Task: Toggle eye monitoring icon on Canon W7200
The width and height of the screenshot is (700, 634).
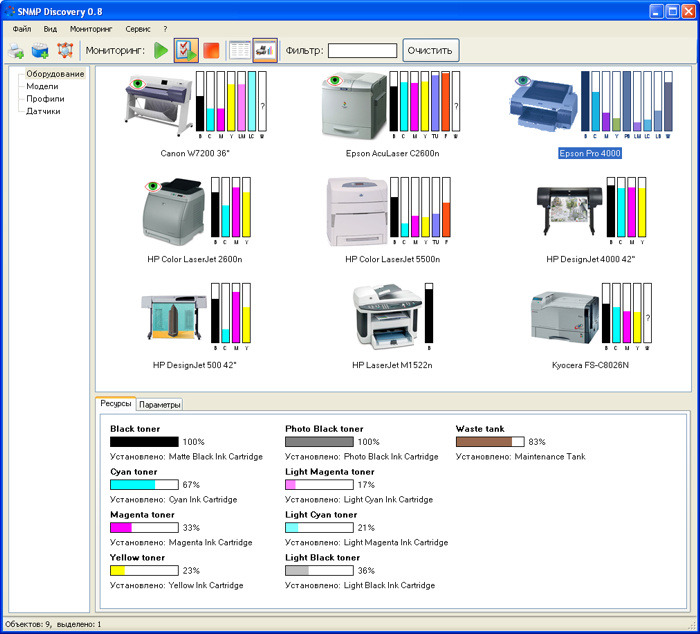Action: click(x=138, y=83)
